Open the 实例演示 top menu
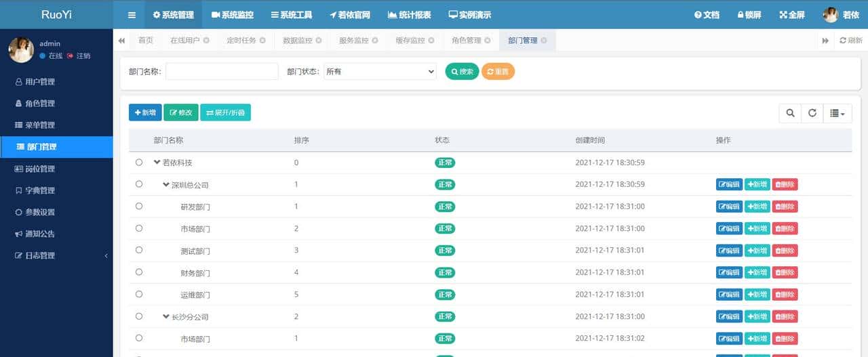Screen dimensions: 868x357 tap(469, 15)
